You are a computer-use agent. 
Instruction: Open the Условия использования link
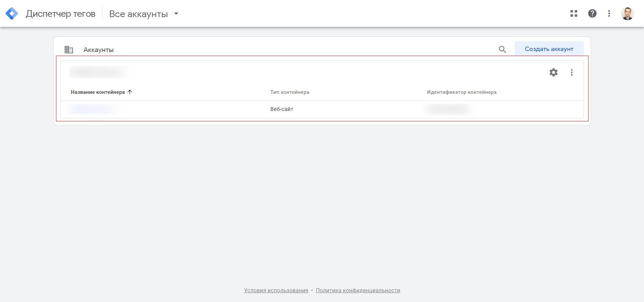point(276,291)
